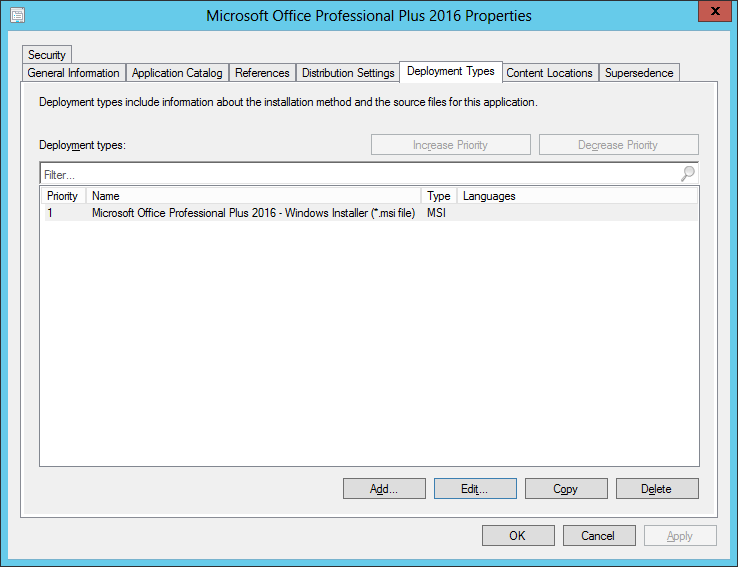This screenshot has height=567, width=738.
Task: Select the References tab
Action: pyautogui.click(x=262, y=73)
